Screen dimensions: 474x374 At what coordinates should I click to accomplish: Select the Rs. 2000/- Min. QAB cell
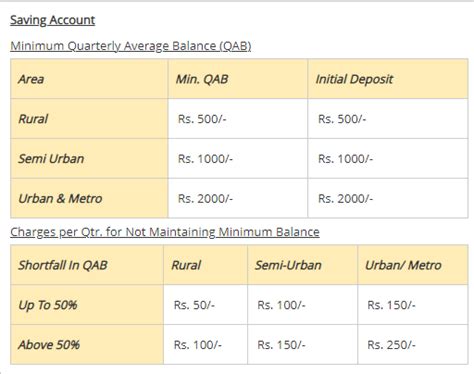tap(238, 198)
